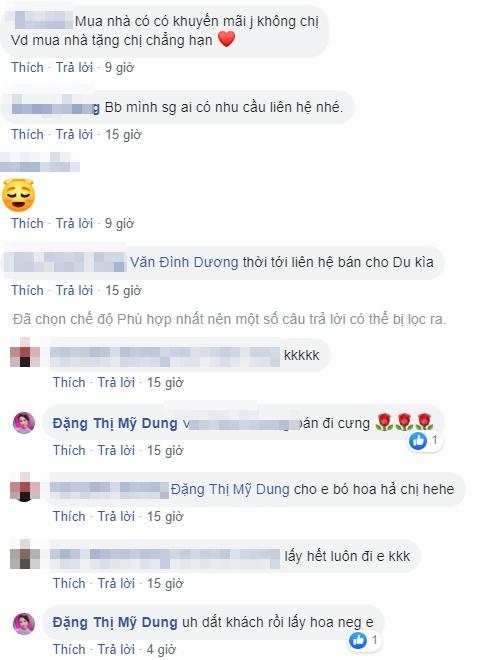Open Đặng Thị Mỹ Dung avatar beside last comment
Viewport: 488px width, 660px height.
[x=24, y=623]
